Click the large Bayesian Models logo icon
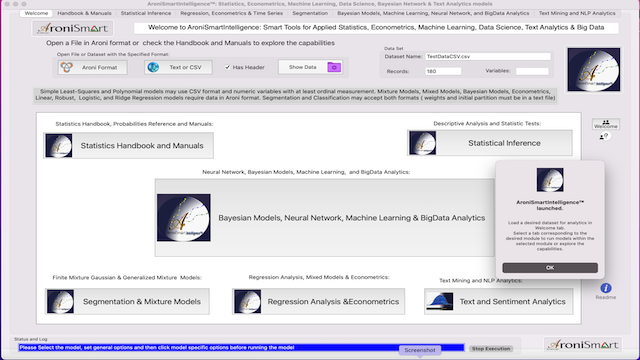640x360 pixels. [x=184, y=218]
